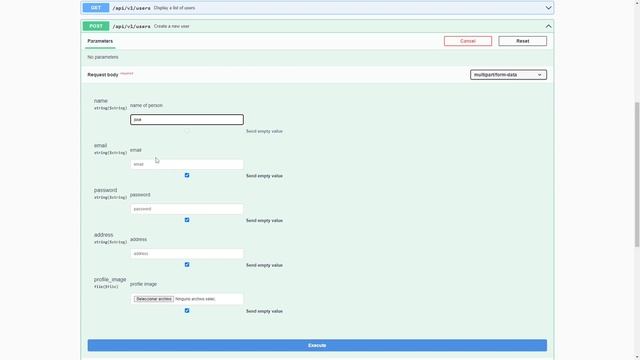Click the password input field
640x360 pixels.
click(187, 209)
